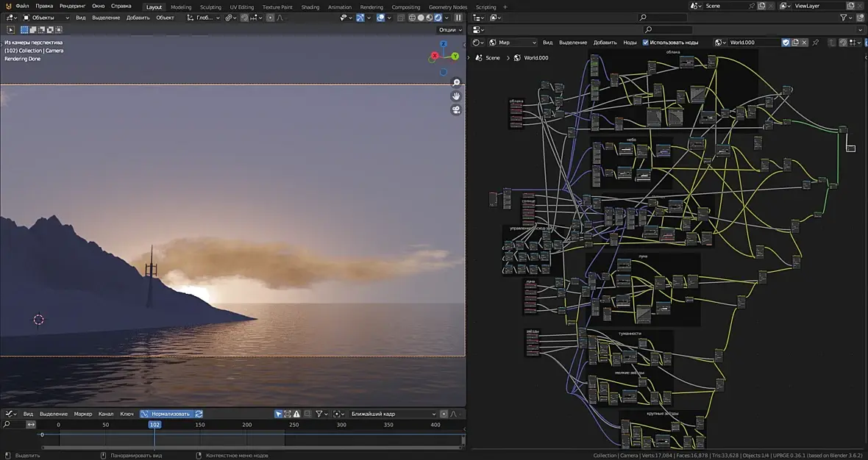Click the pan hand icon in viewport
Image resolution: width=868 pixels, height=460 pixels.
[456, 96]
